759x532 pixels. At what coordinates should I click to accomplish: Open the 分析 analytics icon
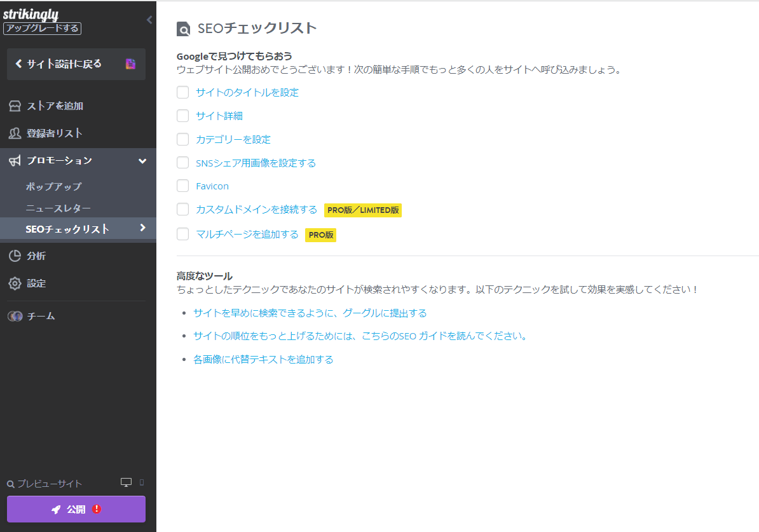click(15, 256)
